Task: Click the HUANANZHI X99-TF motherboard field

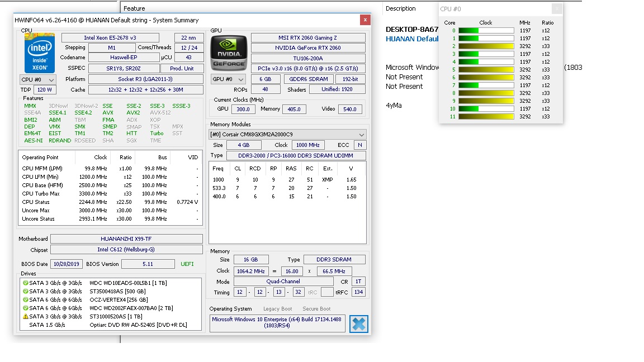Action: (x=126, y=239)
